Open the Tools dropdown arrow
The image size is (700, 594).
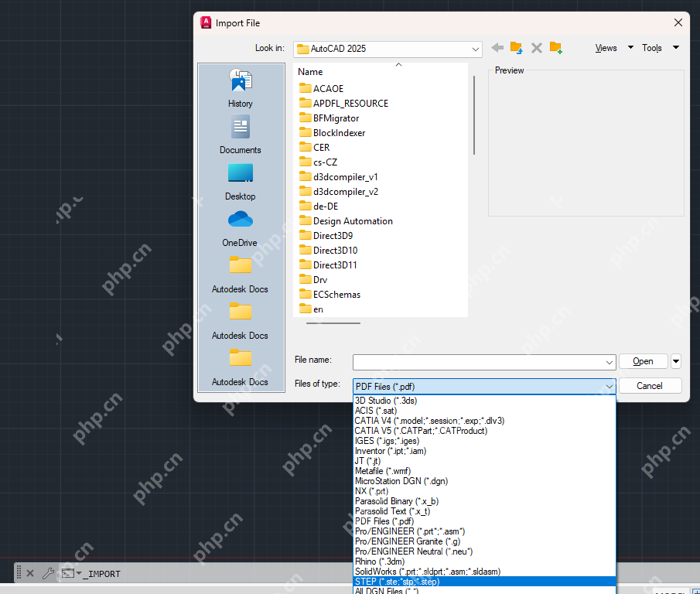click(x=676, y=47)
